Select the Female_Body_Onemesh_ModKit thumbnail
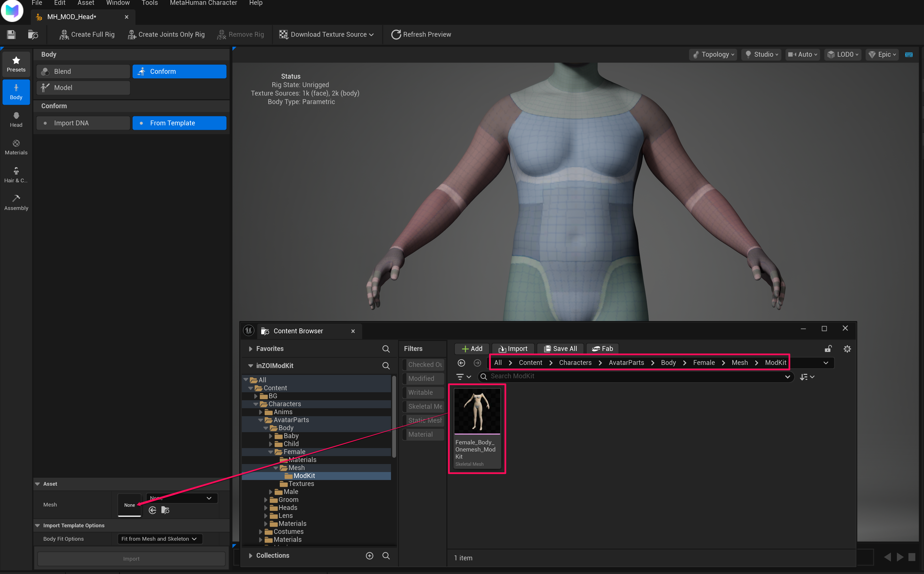Screen dimensions: 924x574 coord(477,410)
